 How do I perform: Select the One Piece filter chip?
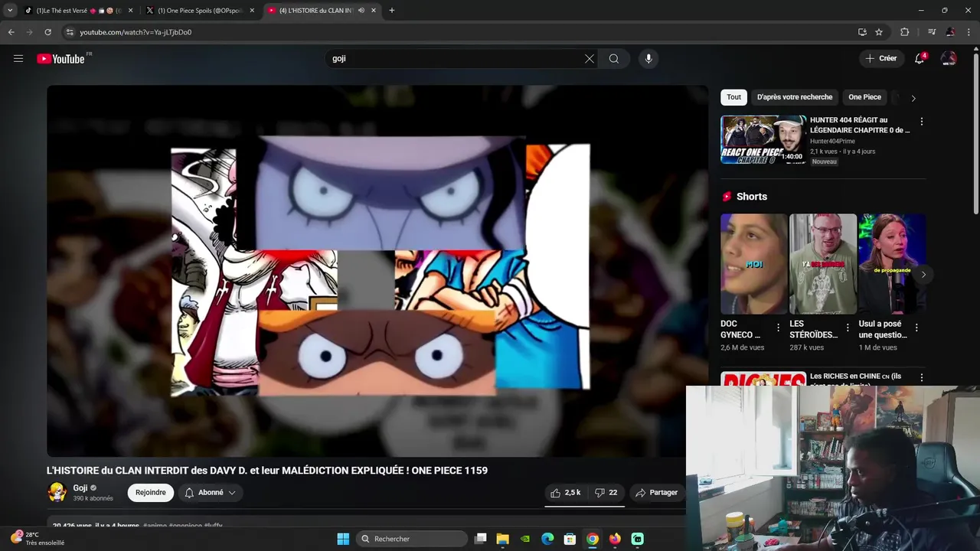click(864, 97)
